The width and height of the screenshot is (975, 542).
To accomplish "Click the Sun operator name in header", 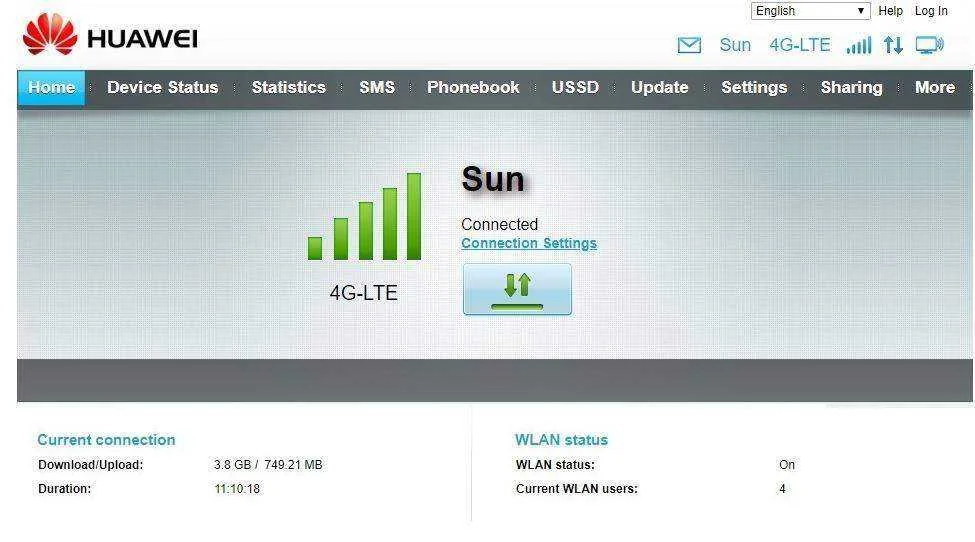I will tap(735, 45).
